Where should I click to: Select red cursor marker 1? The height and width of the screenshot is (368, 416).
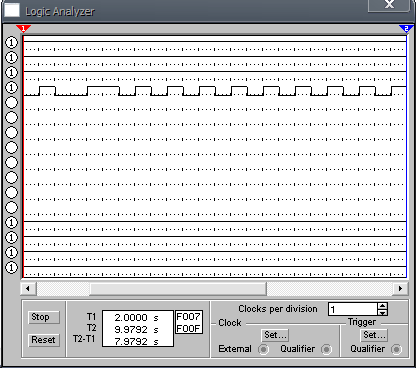23,29
